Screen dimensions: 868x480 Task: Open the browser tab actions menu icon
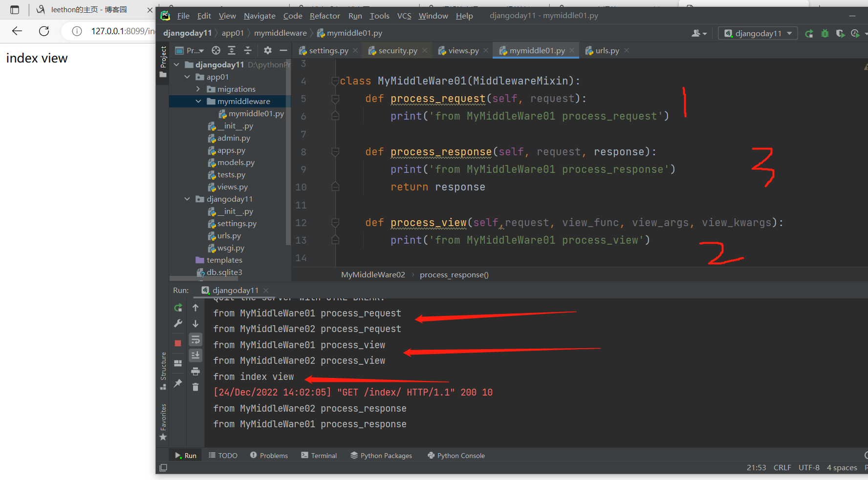pyautogui.click(x=15, y=10)
